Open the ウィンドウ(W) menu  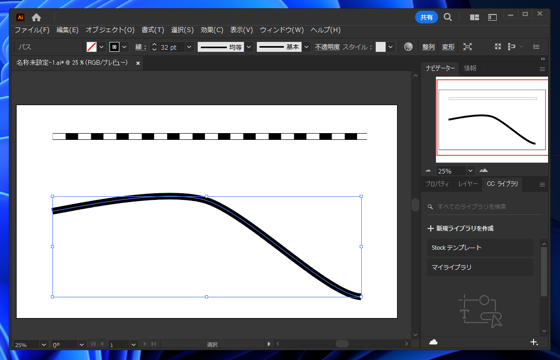(281, 30)
